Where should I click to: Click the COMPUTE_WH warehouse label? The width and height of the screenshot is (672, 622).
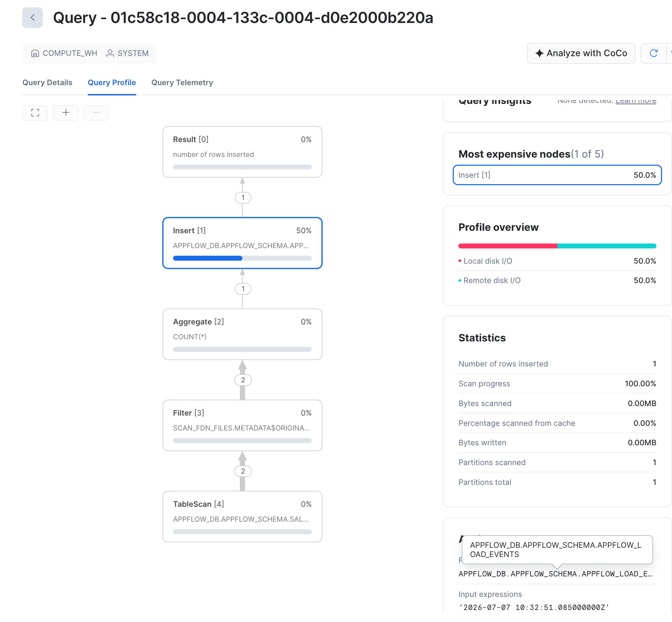(70, 53)
